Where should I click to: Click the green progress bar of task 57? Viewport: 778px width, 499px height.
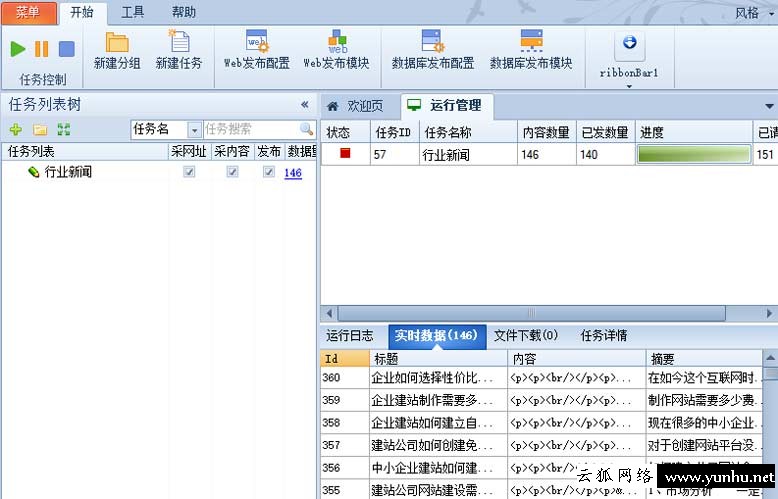694,154
